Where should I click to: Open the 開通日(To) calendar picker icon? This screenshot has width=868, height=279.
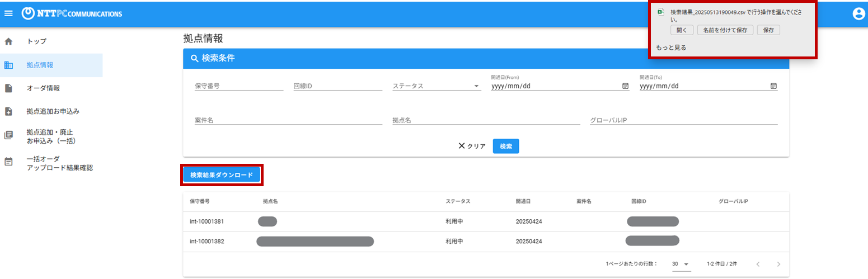pos(773,86)
